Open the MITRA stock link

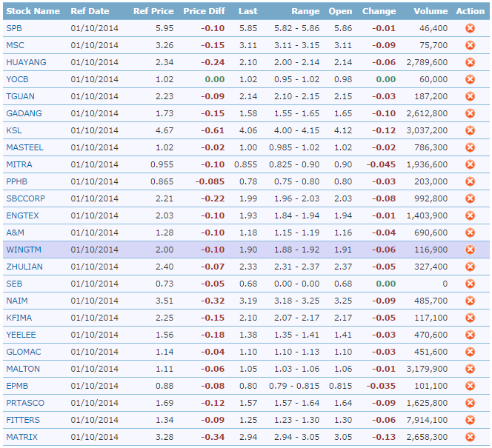(x=19, y=164)
